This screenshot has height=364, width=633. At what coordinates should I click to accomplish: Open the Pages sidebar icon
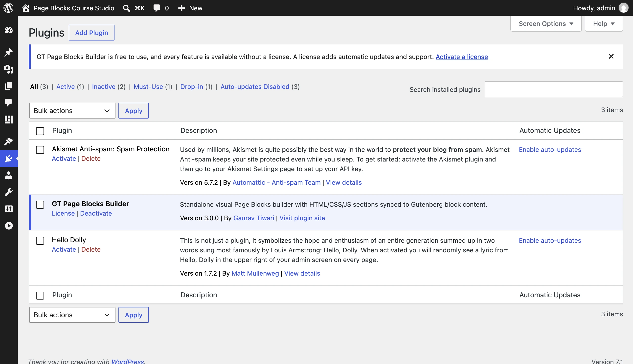tap(9, 86)
